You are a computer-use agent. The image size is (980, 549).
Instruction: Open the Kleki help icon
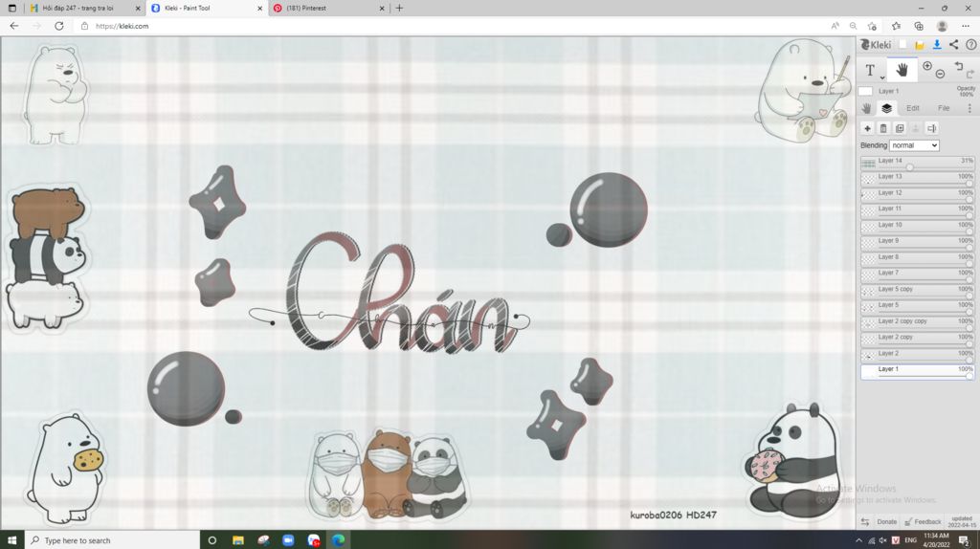[970, 44]
